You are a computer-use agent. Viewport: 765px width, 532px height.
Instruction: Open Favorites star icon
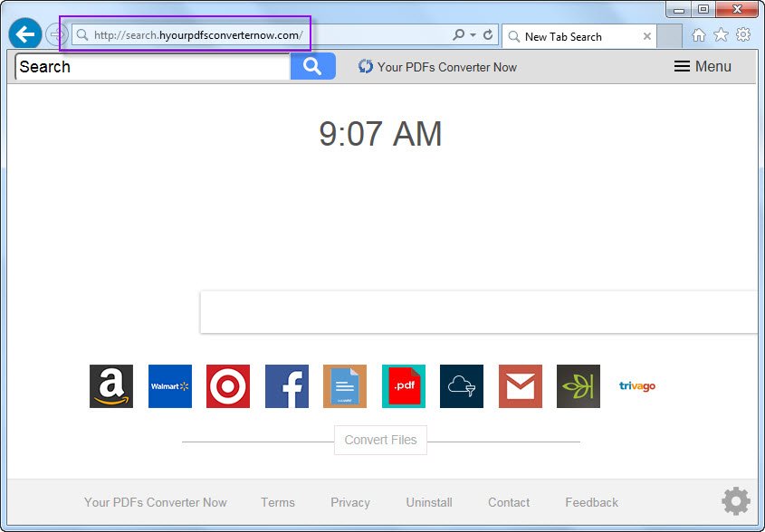721,35
